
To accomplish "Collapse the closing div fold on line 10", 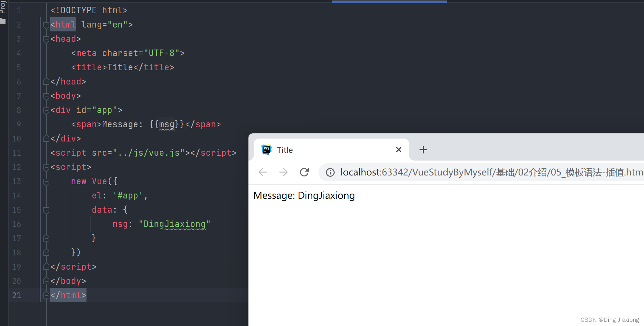I will 46,139.
